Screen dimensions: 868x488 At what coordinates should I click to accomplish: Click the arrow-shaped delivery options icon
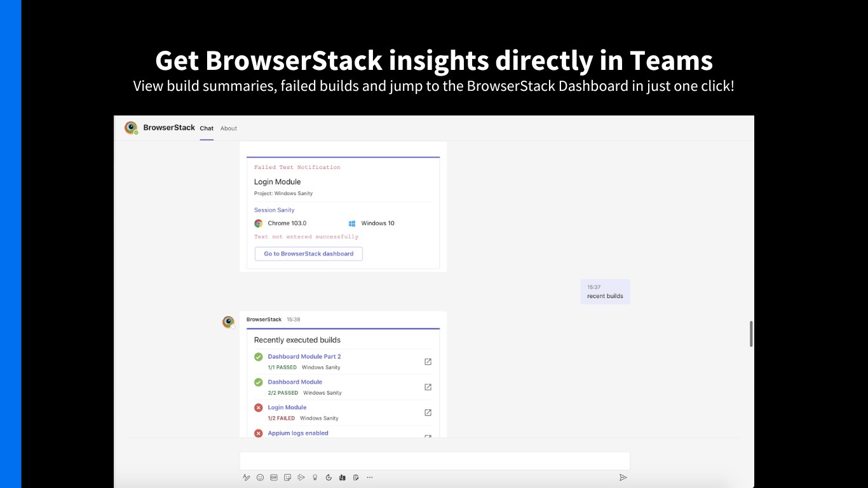point(301,477)
